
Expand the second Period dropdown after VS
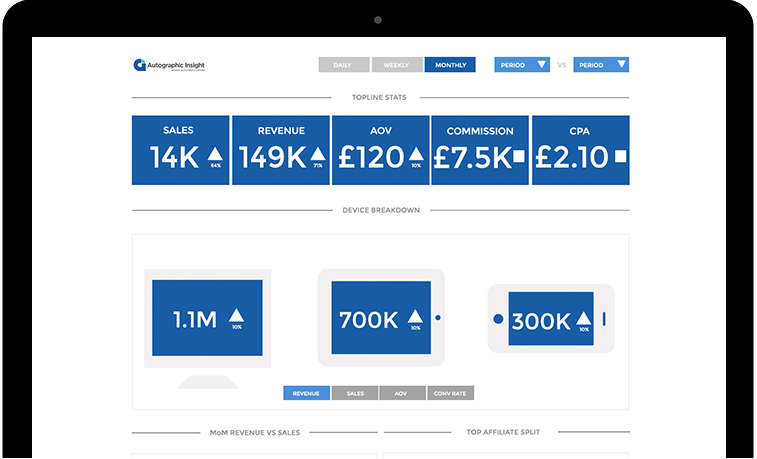click(x=601, y=65)
